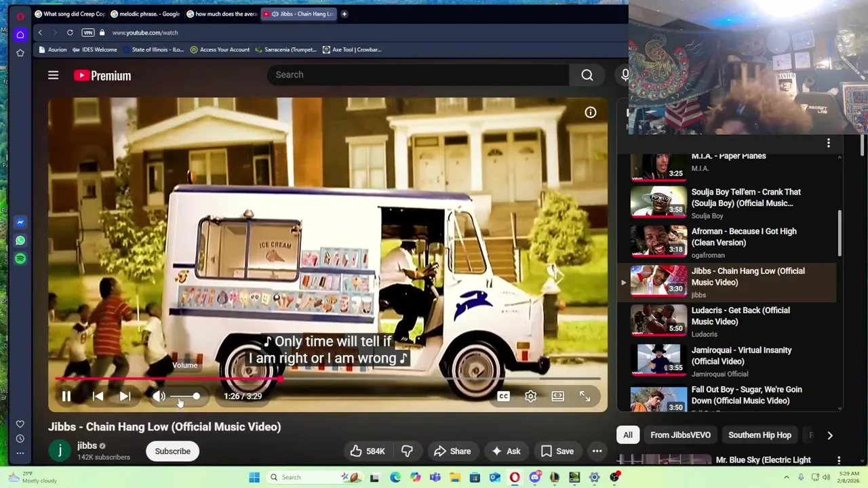Viewport: 868px width, 488px height.
Task: Open the playlist three-dot options menu
Action: click(x=828, y=143)
